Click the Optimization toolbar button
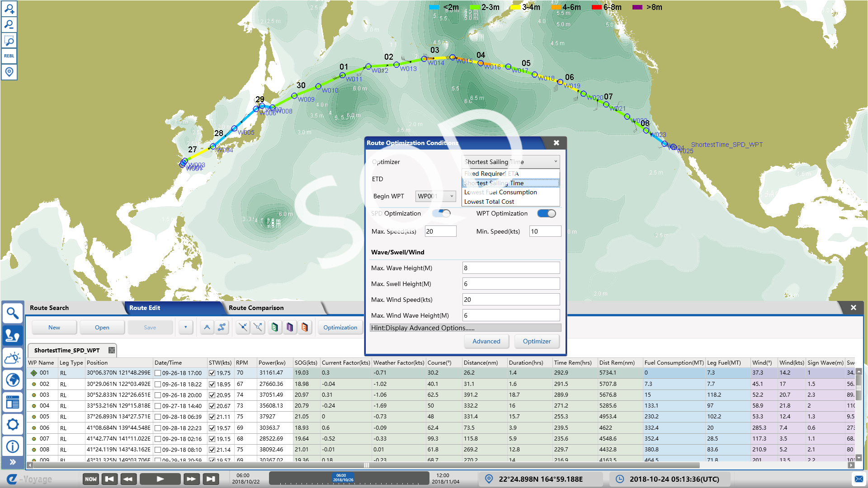The height and width of the screenshot is (488, 868). 340,327
